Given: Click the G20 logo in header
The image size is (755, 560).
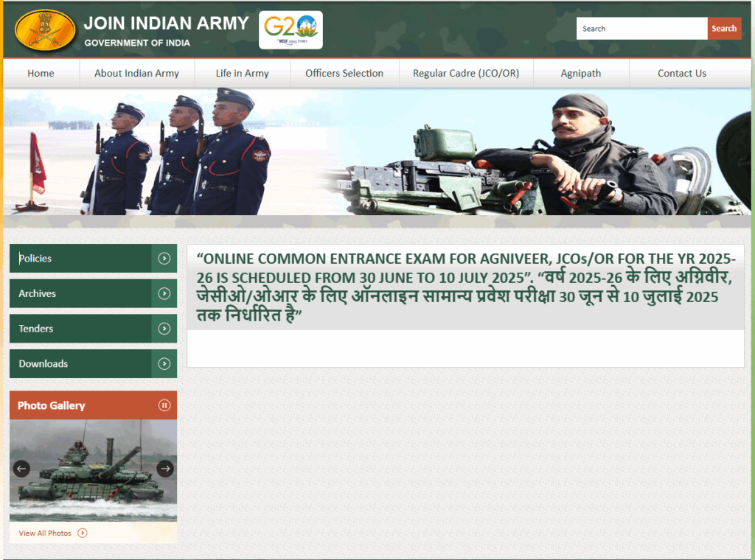Looking at the screenshot, I should point(290,30).
